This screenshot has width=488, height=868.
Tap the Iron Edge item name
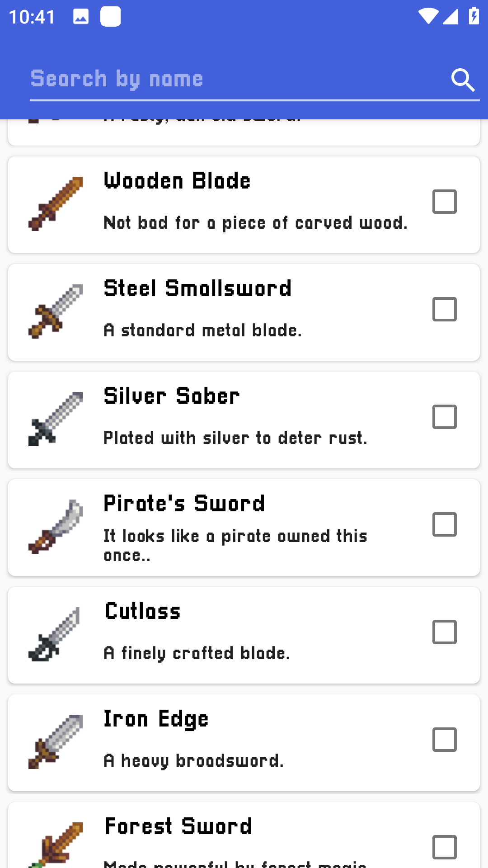click(x=156, y=719)
